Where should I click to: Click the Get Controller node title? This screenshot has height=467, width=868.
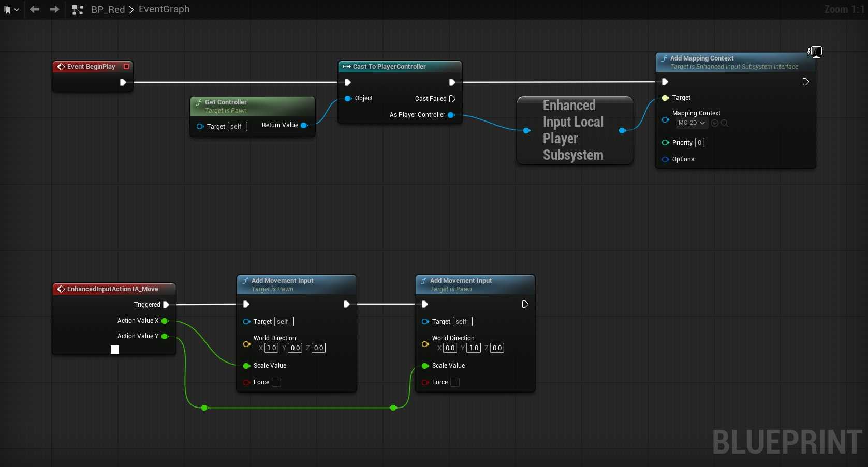click(226, 102)
